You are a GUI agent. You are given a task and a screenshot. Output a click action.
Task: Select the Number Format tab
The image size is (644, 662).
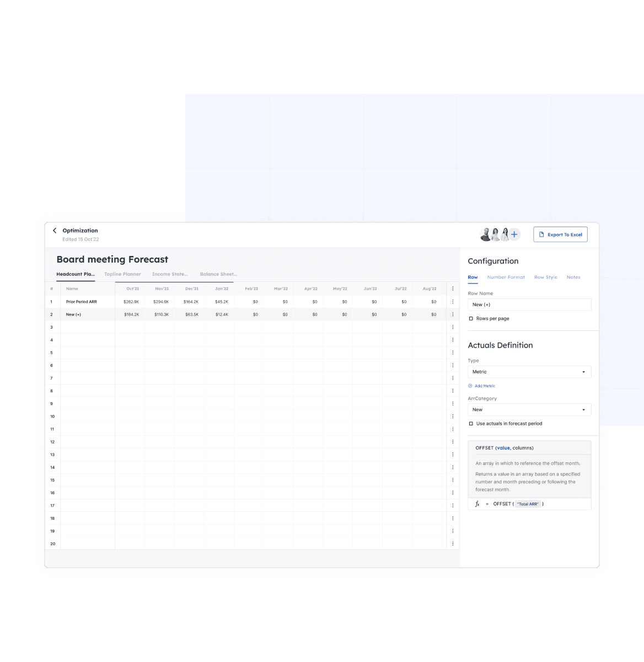506,277
